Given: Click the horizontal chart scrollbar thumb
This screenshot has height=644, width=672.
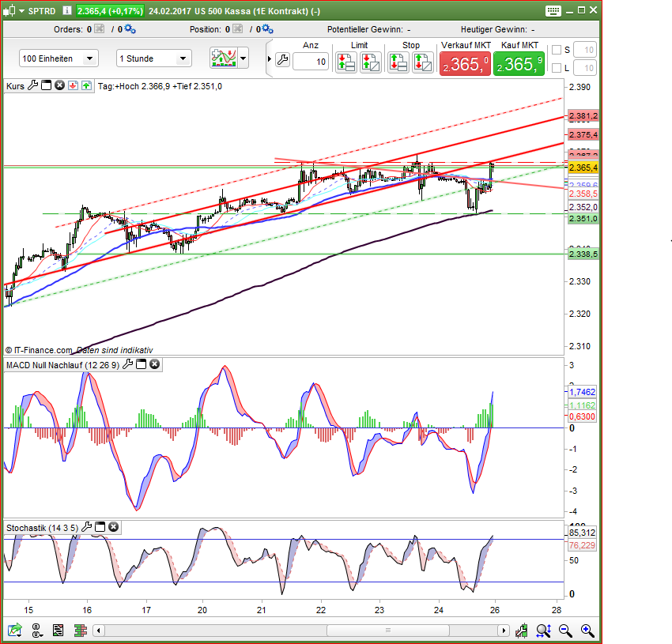Looking at the screenshot, I should pos(388,631).
